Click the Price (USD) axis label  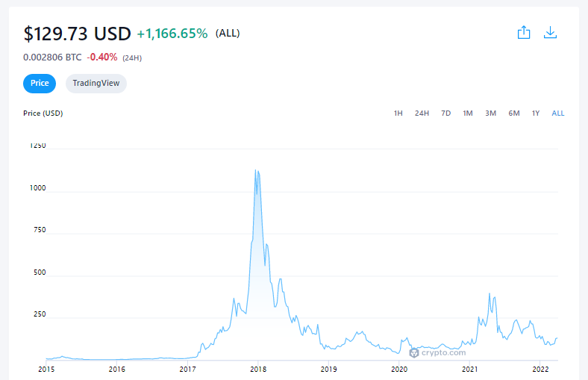click(43, 113)
